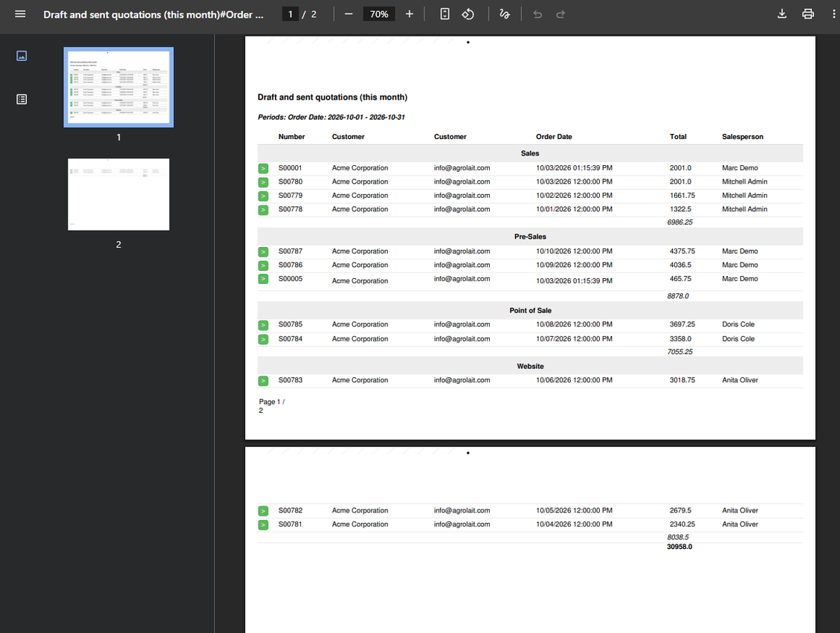This screenshot has height=633, width=840.
Task: Download the PDF document
Action: tap(782, 14)
